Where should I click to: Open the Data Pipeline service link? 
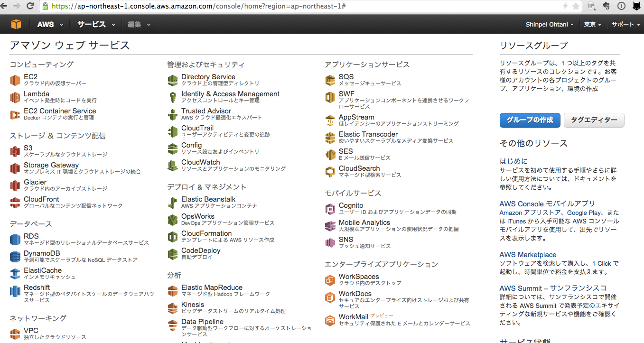click(x=202, y=322)
